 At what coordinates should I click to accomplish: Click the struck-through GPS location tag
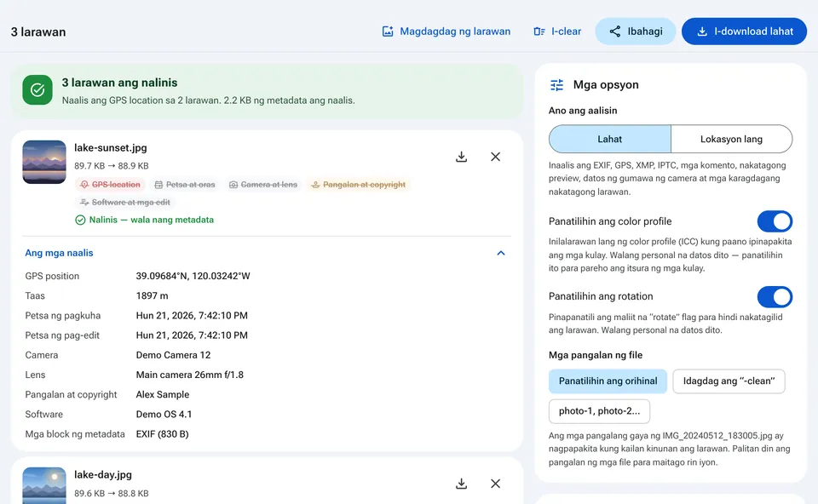pyautogui.click(x=110, y=185)
